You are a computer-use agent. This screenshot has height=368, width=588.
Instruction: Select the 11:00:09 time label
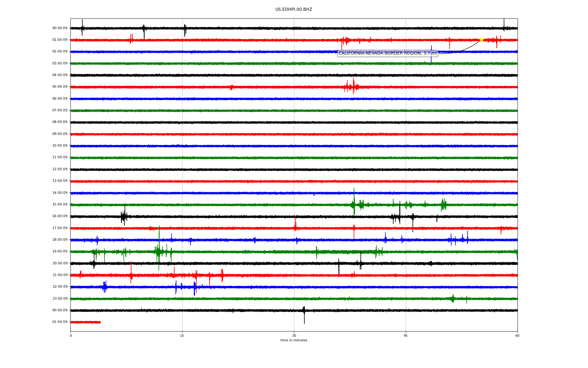click(x=60, y=157)
